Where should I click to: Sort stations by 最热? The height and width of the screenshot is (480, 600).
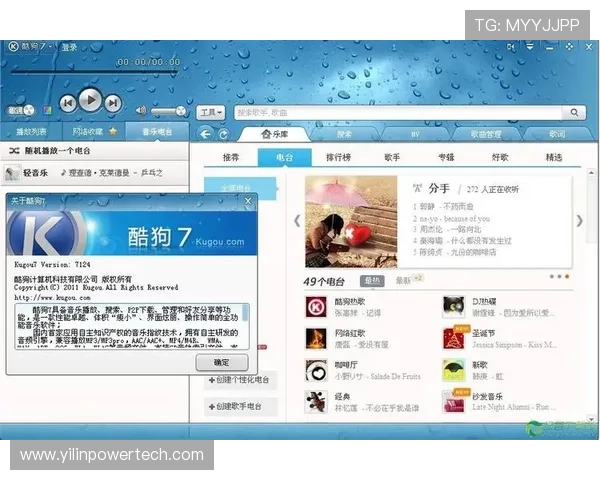tap(372, 281)
